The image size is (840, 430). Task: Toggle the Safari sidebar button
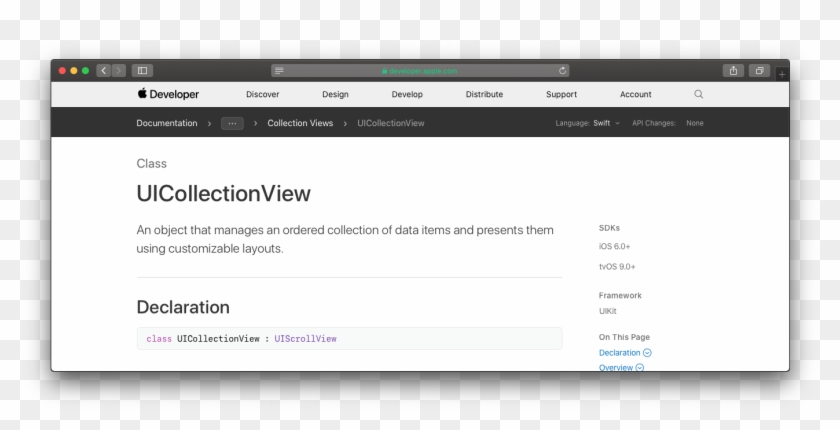[142, 71]
